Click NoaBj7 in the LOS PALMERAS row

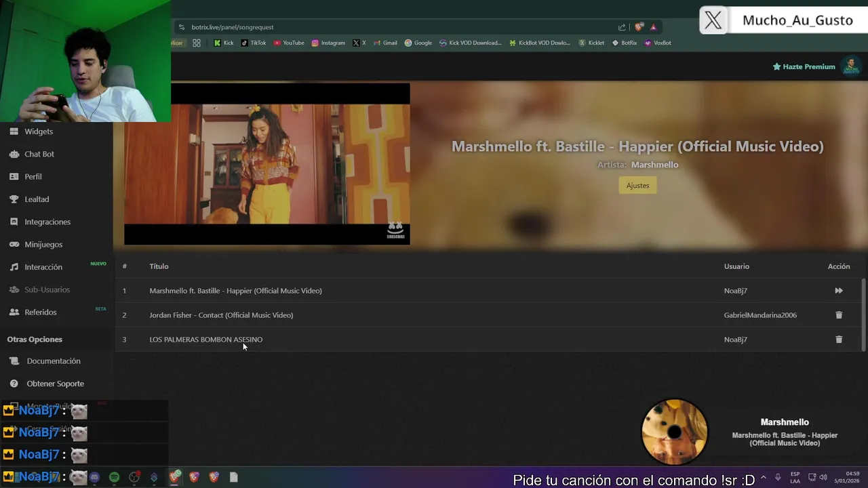735,340
